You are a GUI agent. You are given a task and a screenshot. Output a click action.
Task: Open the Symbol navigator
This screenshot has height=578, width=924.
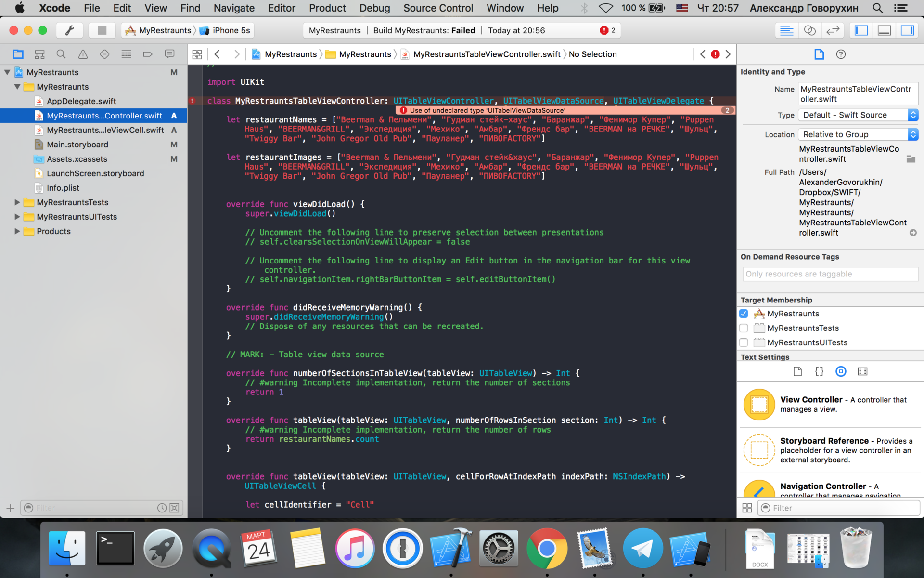(x=39, y=54)
